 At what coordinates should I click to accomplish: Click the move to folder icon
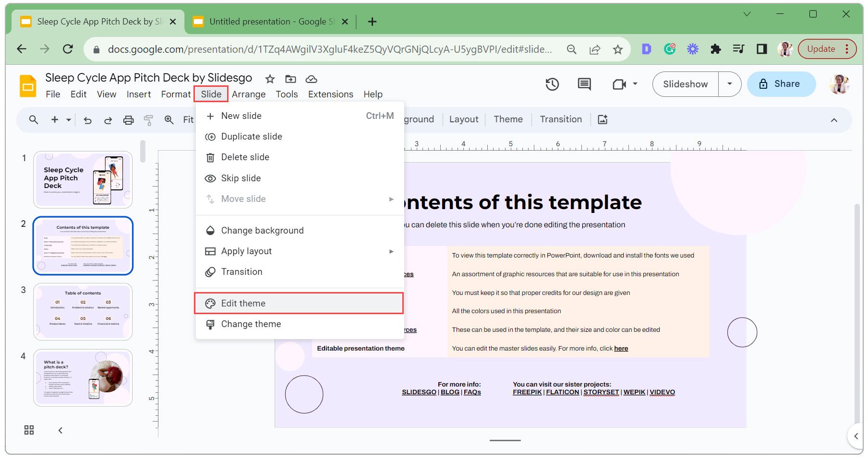tap(290, 79)
